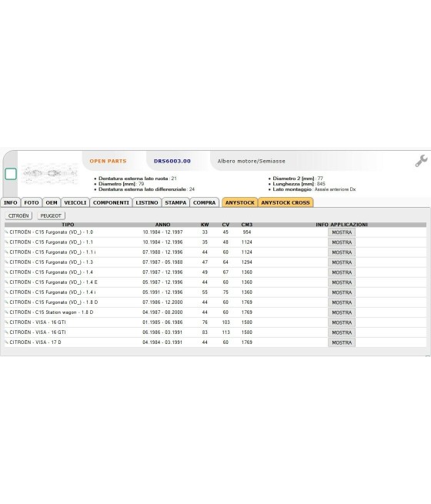The image size is (431, 504).
Task: Click the wrench settings icon
Action: [x=421, y=161]
